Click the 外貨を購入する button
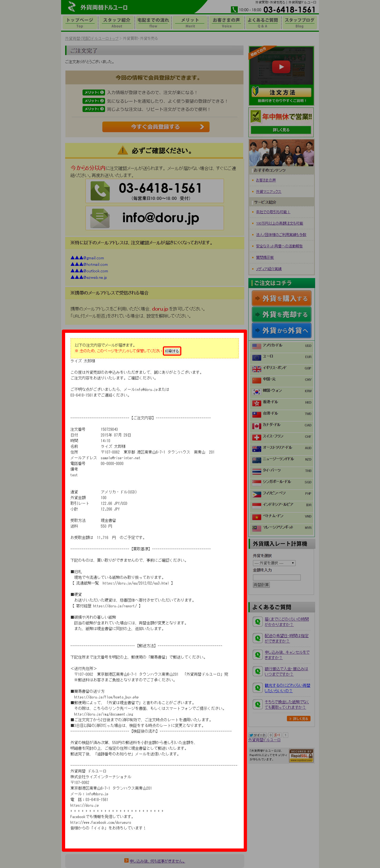This screenshot has width=380, height=868. point(281,298)
